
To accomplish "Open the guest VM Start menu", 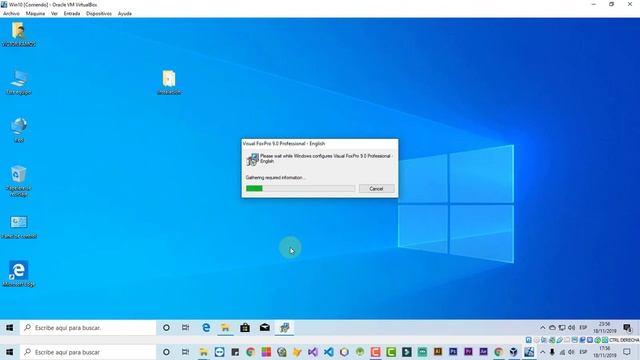I will [10, 328].
